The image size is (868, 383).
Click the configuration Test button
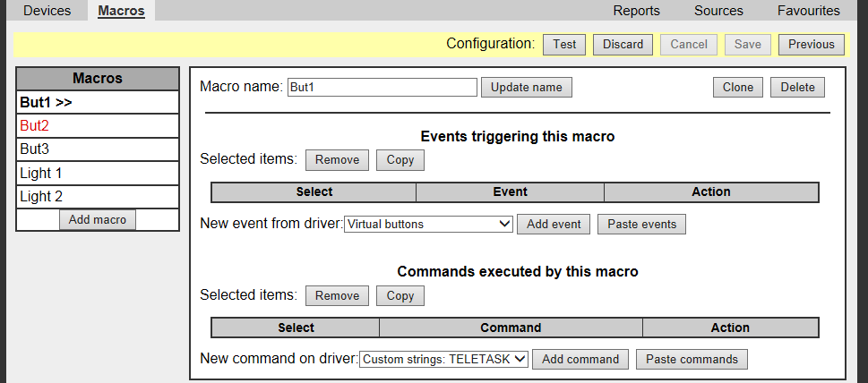click(x=564, y=45)
